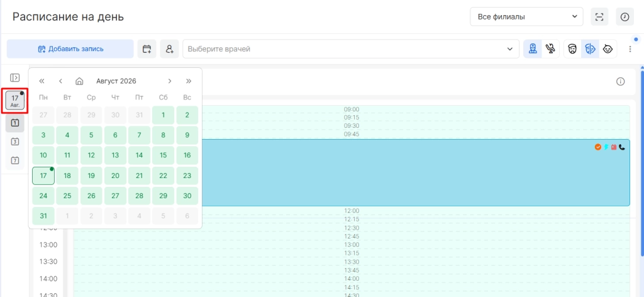Open the three-dot more options menu
This screenshot has height=297, width=644.
[x=630, y=49]
